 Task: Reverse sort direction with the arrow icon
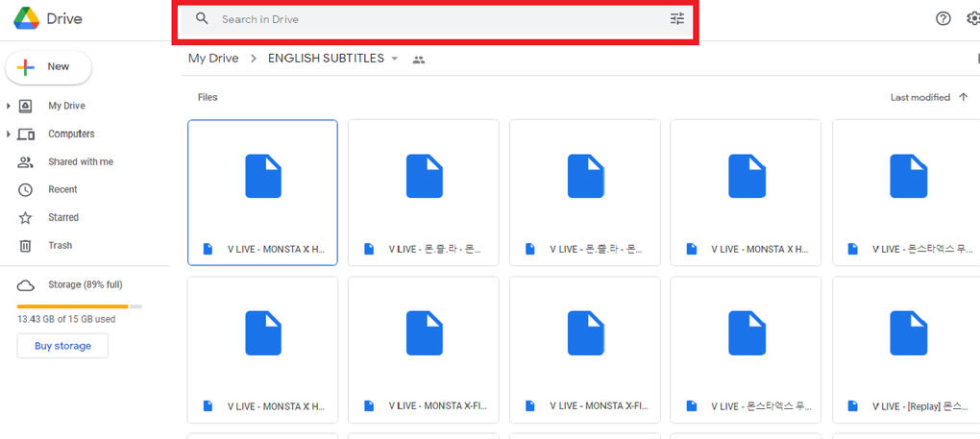[x=963, y=97]
